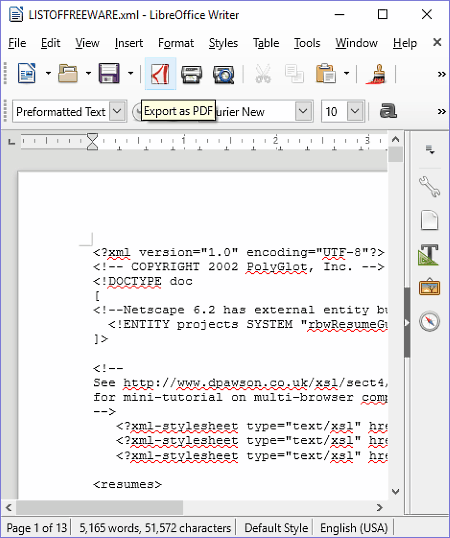This screenshot has height=538, width=450.
Task: Open the Insert menu
Action: coord(129,43)
